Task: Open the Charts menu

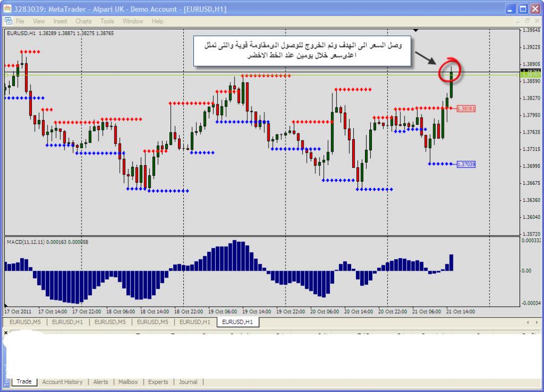Action: tap(84, 21)
